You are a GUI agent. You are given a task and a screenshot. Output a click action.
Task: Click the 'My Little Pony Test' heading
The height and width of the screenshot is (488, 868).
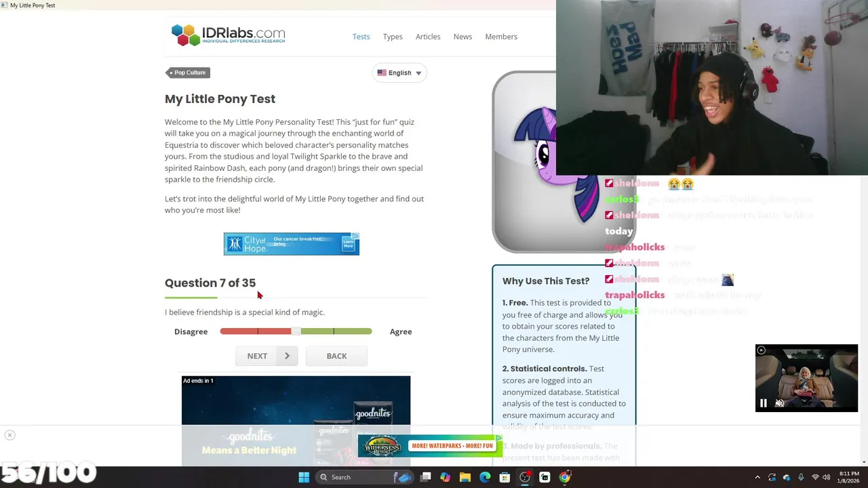coord(220,99)
